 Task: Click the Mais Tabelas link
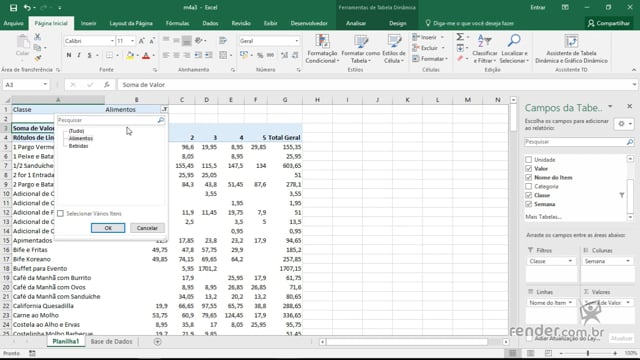pos(544,217)
